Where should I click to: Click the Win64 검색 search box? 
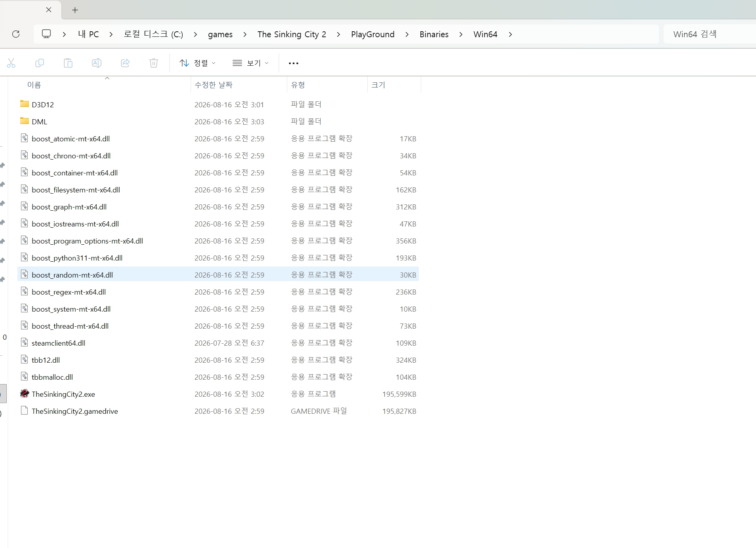point(709,34)
